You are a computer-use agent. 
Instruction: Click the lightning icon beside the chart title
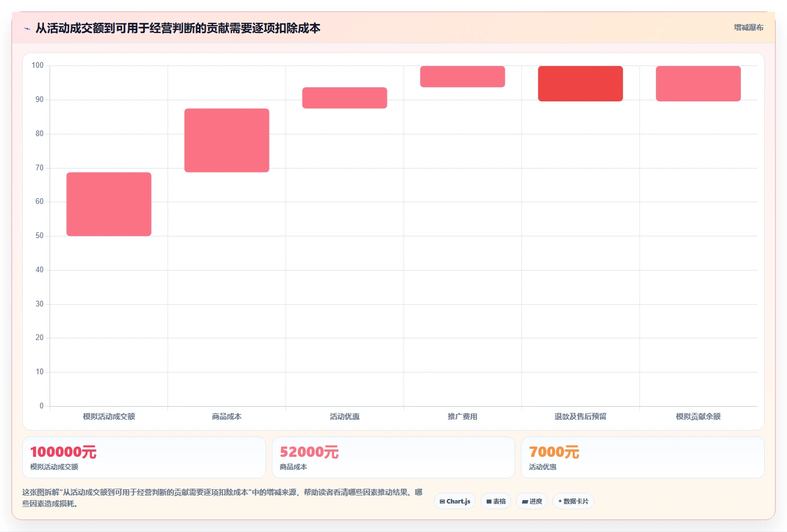pos(27,28)
